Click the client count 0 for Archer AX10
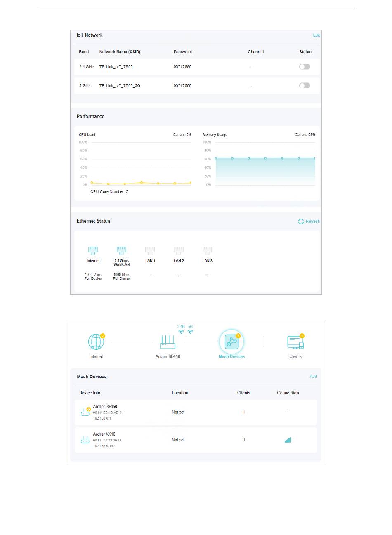The width and height of the screenshot is (392, 535). (x=244, y=440)
